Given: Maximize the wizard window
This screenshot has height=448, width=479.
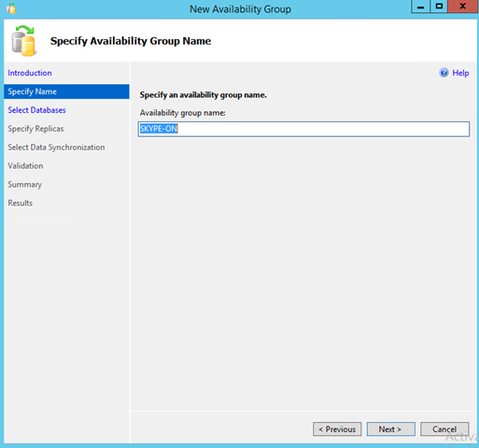Looking at the screenshot, I should pyautogui.click(x=439, y=7).
